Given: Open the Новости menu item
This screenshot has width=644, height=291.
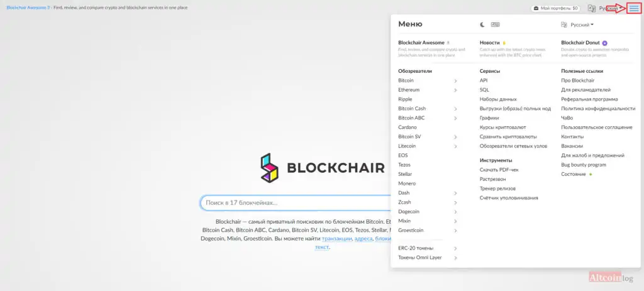Looking at the screenshot, I should 489,43.
